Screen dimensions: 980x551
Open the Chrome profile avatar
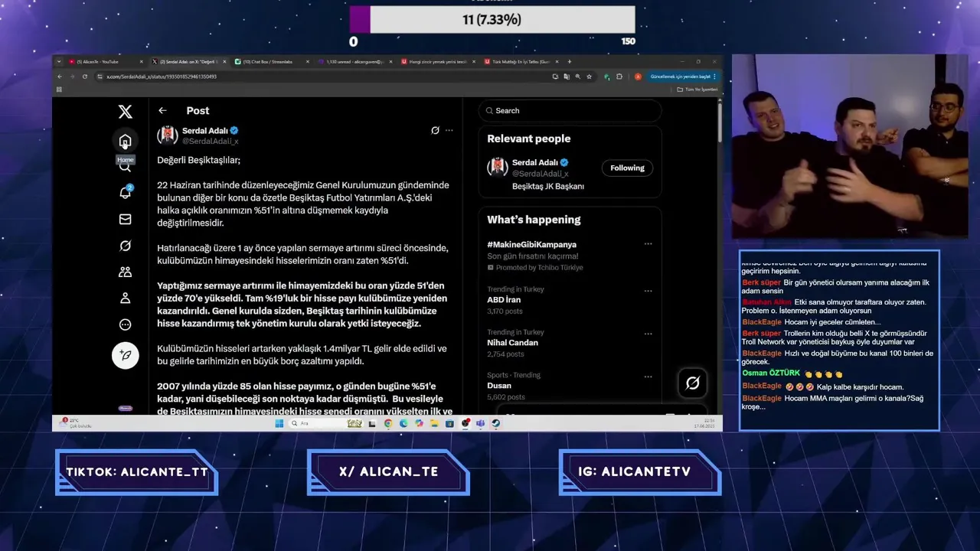tap(638, 77)
